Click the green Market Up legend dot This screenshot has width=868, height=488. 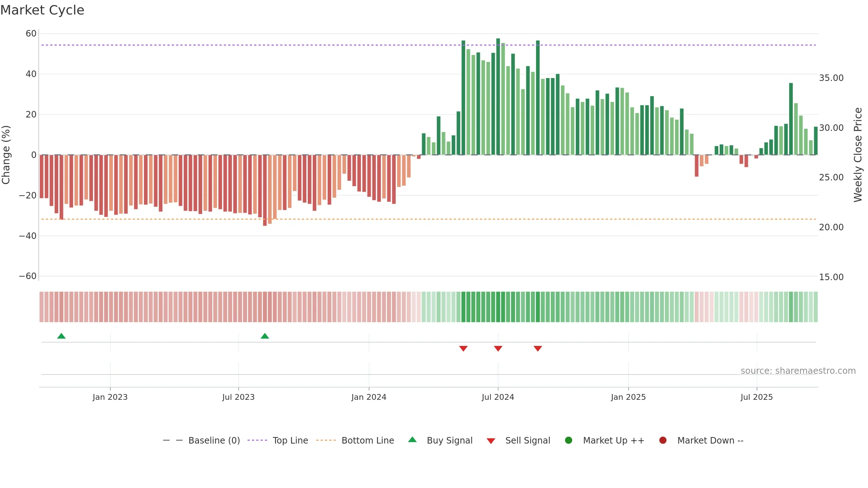coord(569,440)
